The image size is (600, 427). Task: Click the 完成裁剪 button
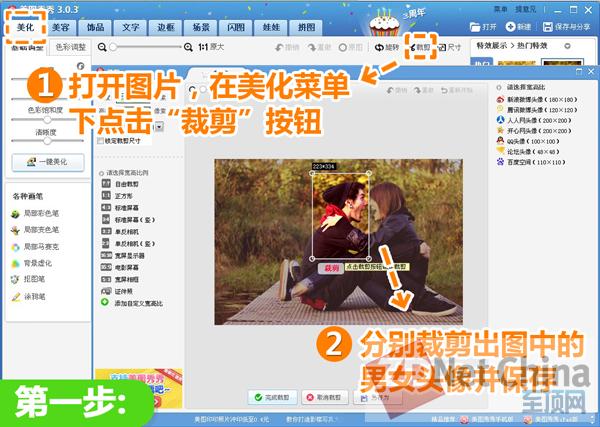(x=272, y=398)
